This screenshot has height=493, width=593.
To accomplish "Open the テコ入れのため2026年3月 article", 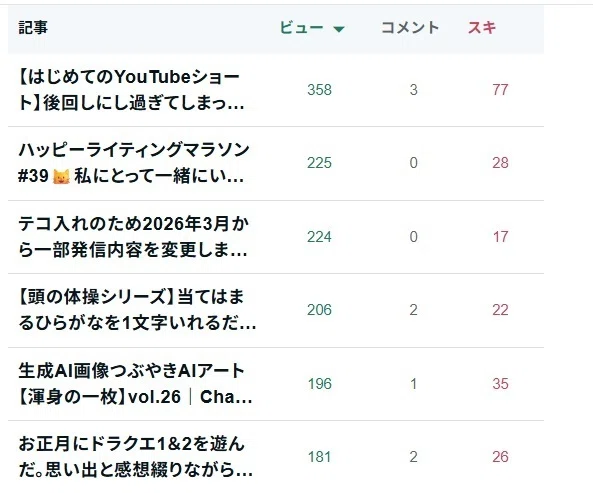I will (133, 237).
